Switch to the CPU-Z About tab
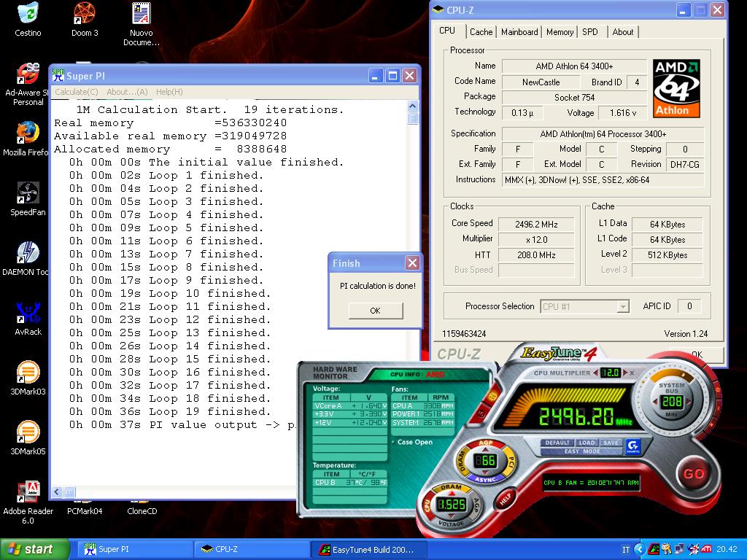 [x=623, y=32]
